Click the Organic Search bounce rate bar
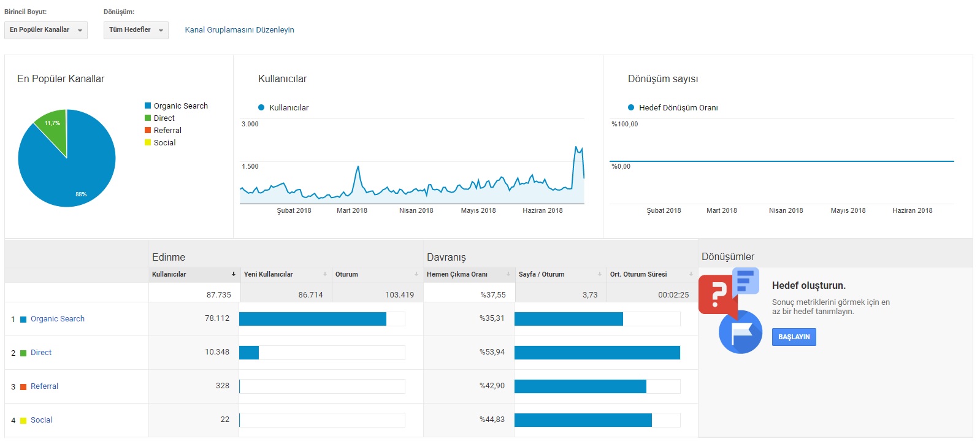The image size is (980, 441). click(568, 319)
